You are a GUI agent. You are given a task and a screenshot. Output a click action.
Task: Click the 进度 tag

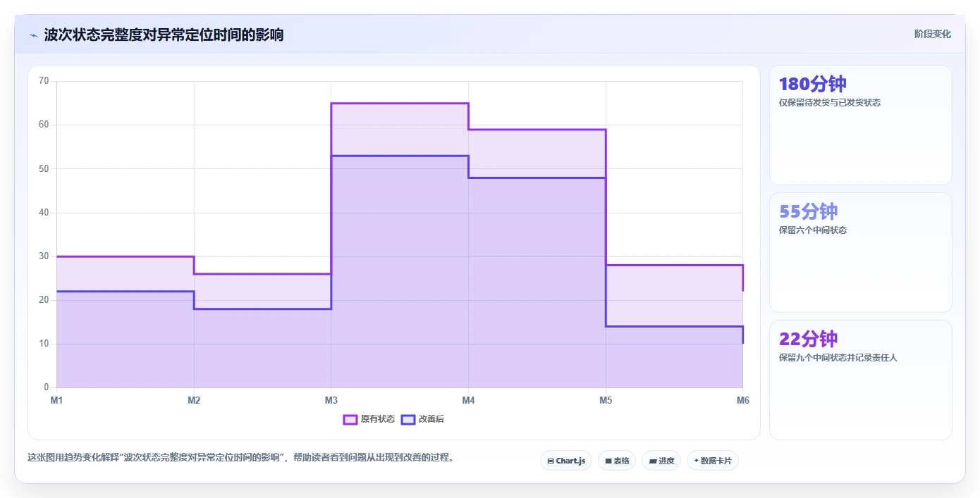(661, 461)
